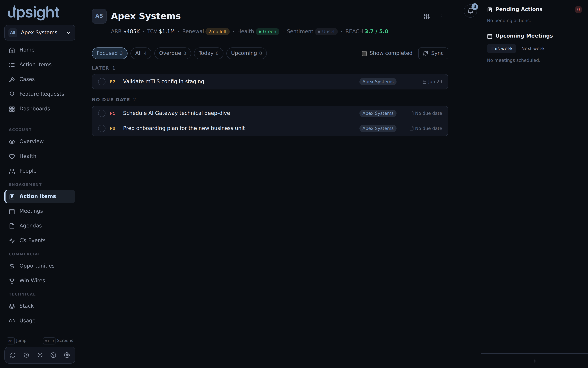Open the Usage page

(40, 321)
